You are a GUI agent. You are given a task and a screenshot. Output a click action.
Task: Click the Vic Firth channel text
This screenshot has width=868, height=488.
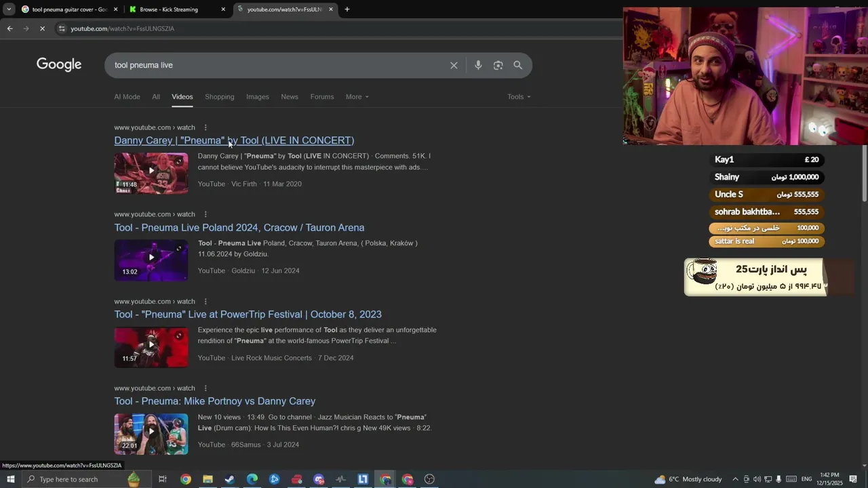(x=244, y=184)
